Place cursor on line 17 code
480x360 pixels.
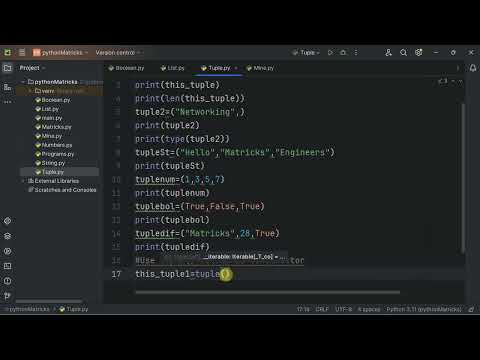183,274
